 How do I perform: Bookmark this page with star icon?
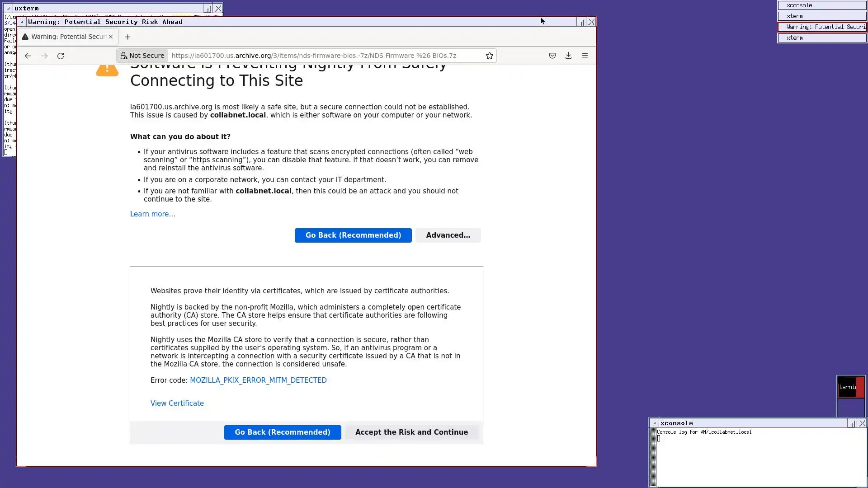coord(489,56)
